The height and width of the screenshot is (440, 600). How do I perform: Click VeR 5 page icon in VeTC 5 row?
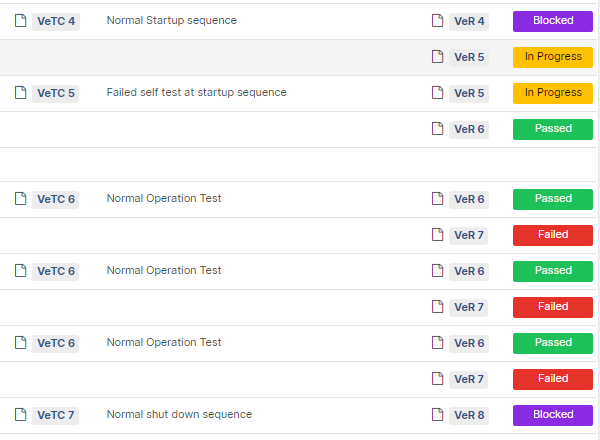[x=437, y=93]
